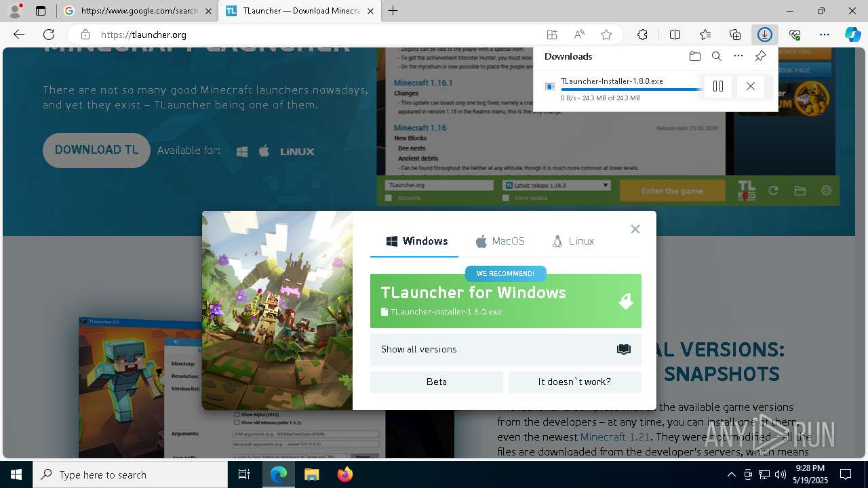Open a new browser tab

pos(393,11)
